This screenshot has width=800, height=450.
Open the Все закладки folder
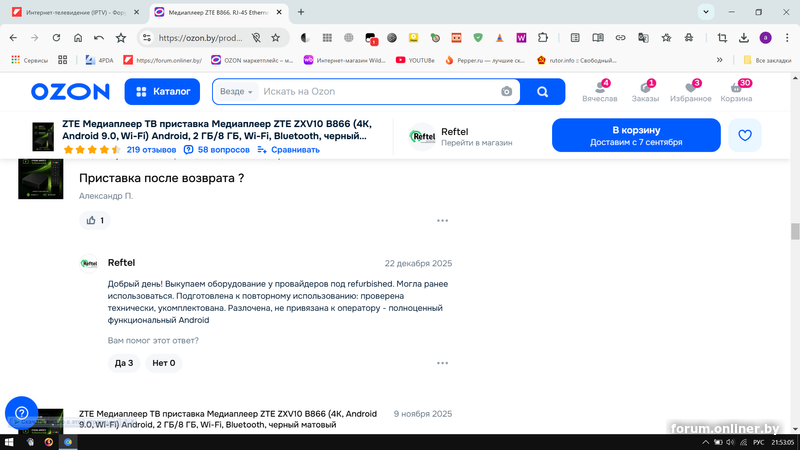click(x=767, y=60)
